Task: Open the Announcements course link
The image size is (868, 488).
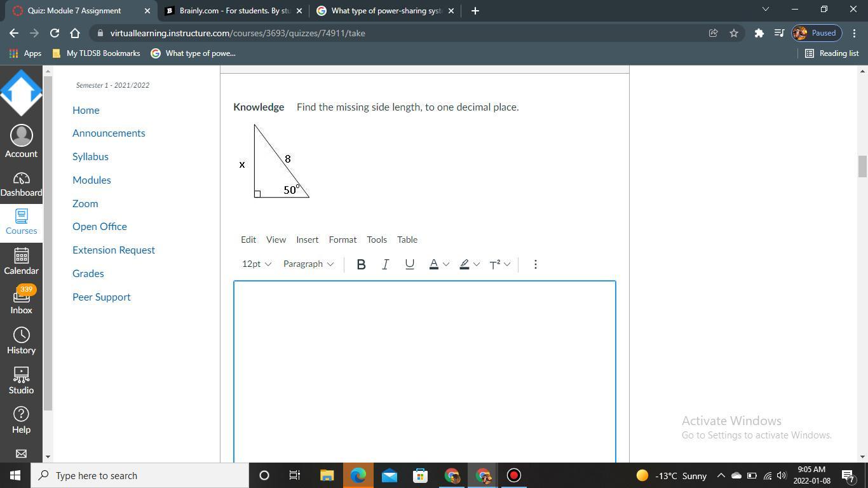Action: 109,133
